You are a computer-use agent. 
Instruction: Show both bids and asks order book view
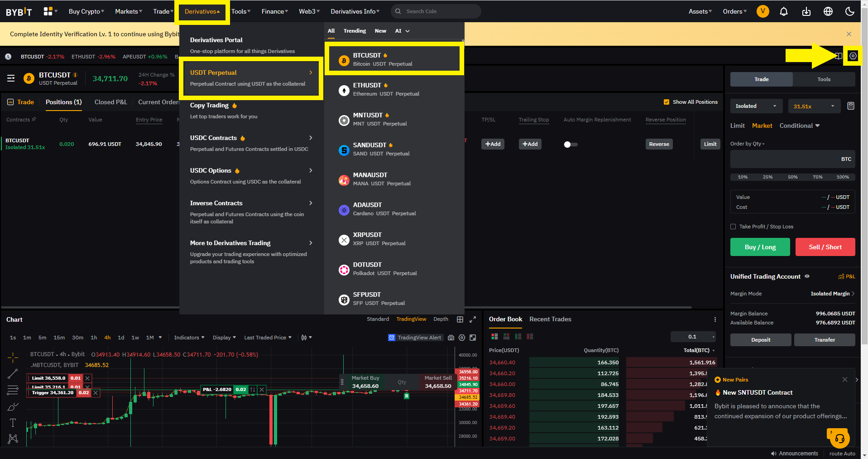494,337
